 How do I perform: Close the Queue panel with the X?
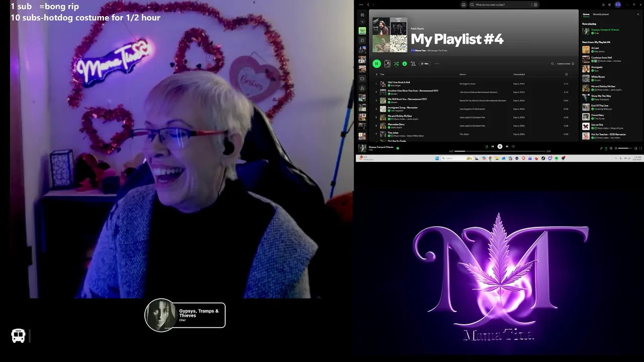pos(638,14)
